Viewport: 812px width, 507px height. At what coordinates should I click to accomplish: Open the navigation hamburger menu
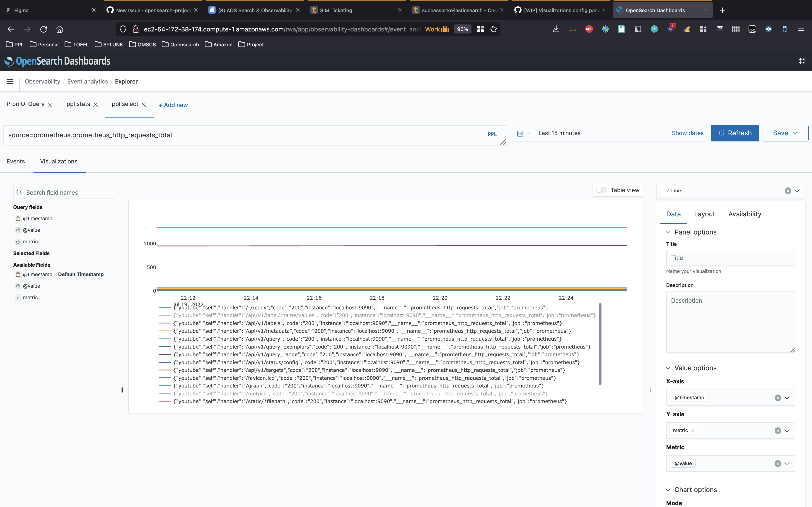click(10, 81)
